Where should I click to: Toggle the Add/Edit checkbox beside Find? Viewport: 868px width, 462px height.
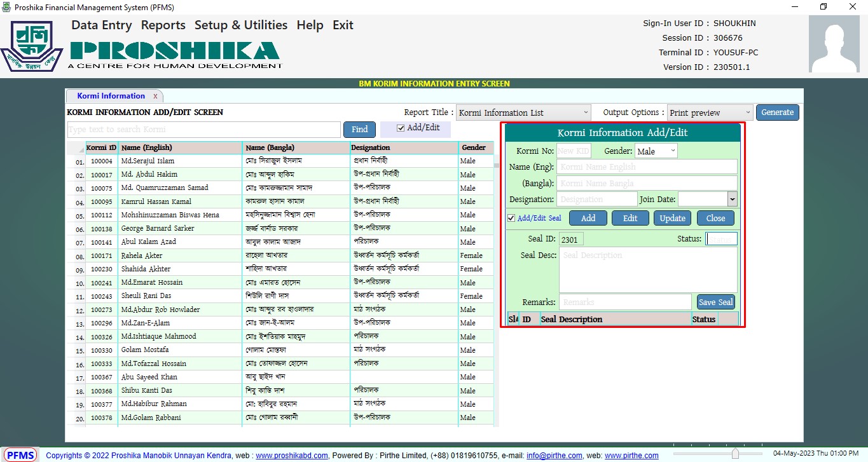point(400,128)
